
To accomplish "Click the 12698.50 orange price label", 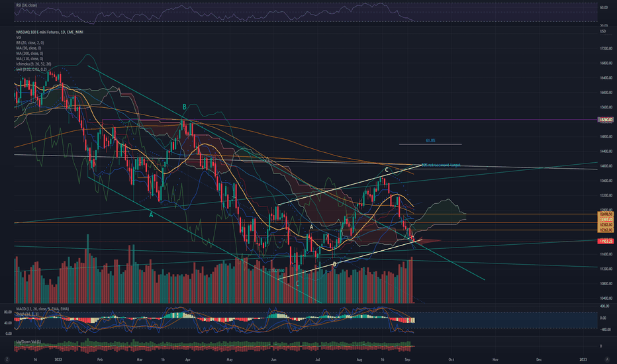I will tap(606, 214).
